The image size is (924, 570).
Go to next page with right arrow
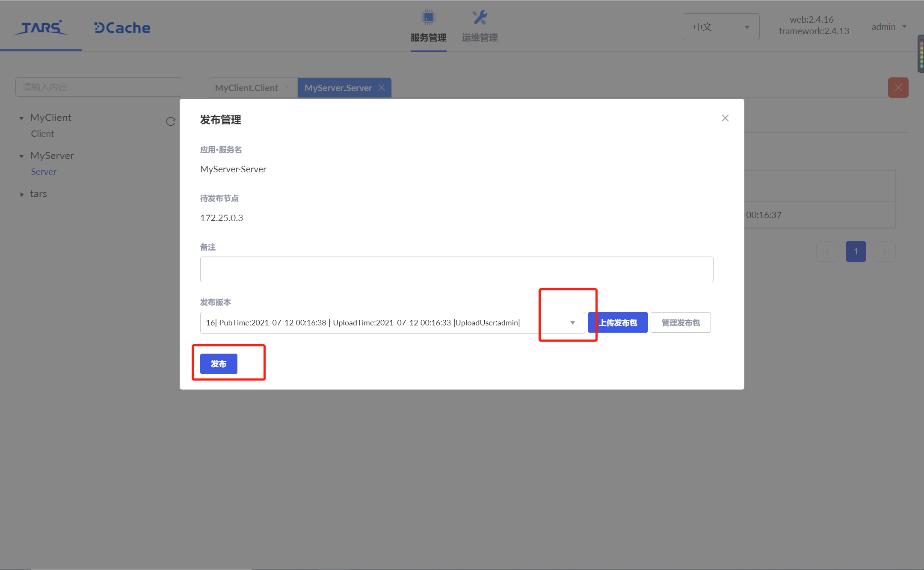pos(885,251)
